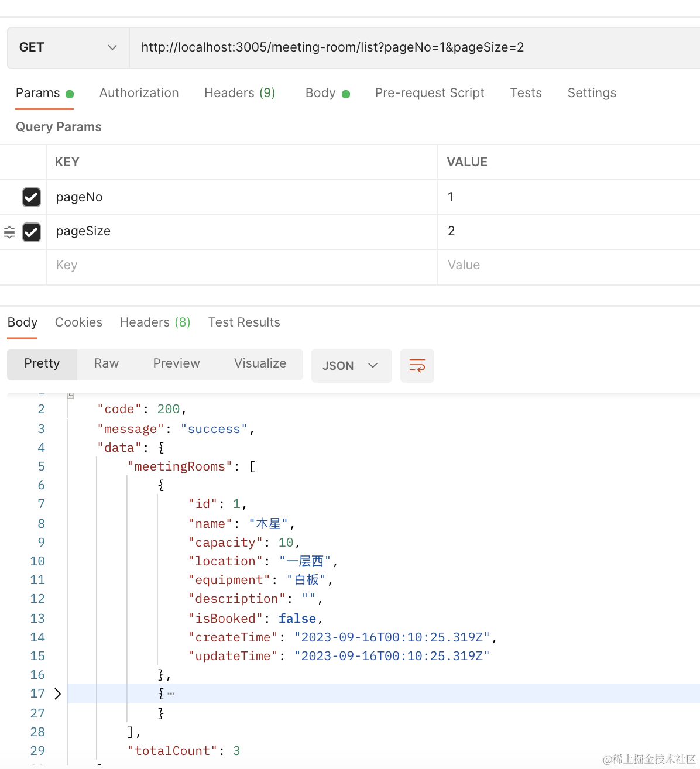Open the Pre-request Script tab

coord(429,93)
